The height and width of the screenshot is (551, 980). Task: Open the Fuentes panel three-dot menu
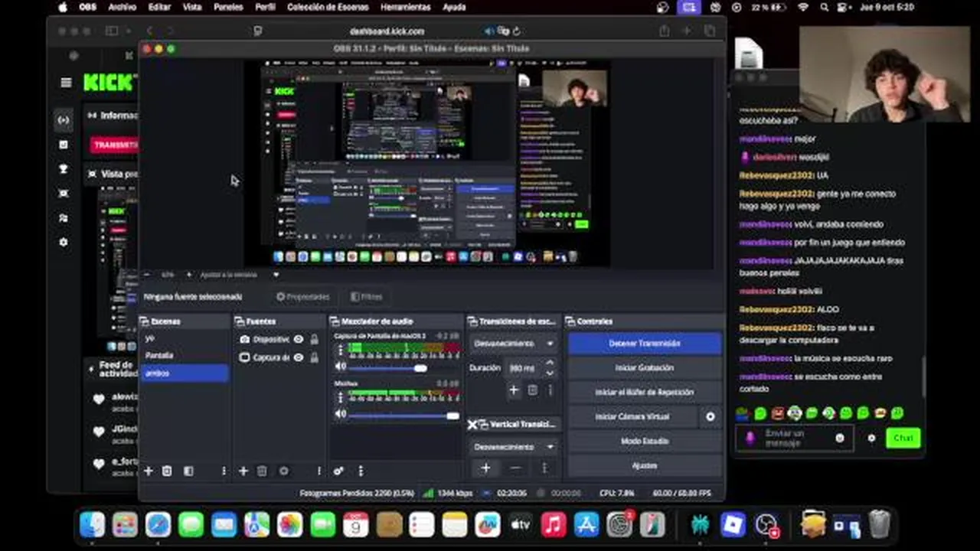319,471
